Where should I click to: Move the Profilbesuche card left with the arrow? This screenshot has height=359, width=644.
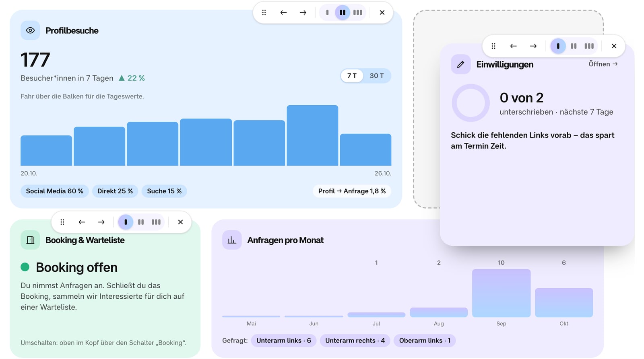283,12
